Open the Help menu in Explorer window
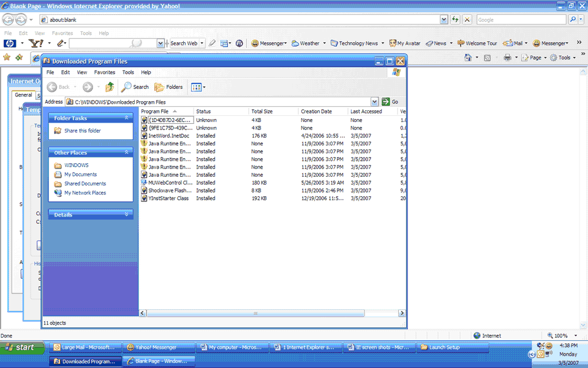 tap(146, 72)
